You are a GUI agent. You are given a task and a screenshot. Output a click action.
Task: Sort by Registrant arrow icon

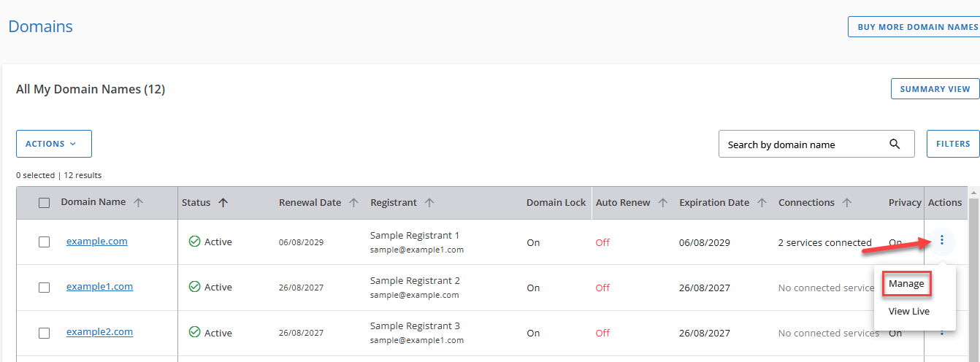(430, 203)
